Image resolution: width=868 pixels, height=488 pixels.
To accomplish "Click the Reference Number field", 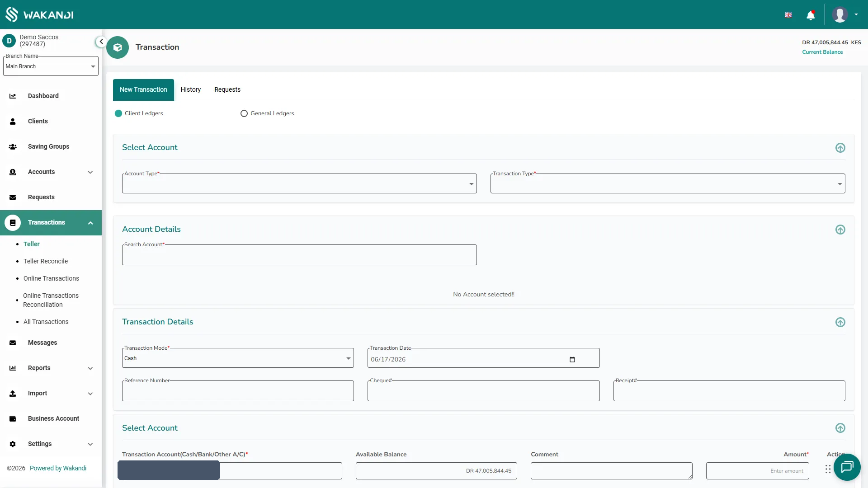I will 238,391.
